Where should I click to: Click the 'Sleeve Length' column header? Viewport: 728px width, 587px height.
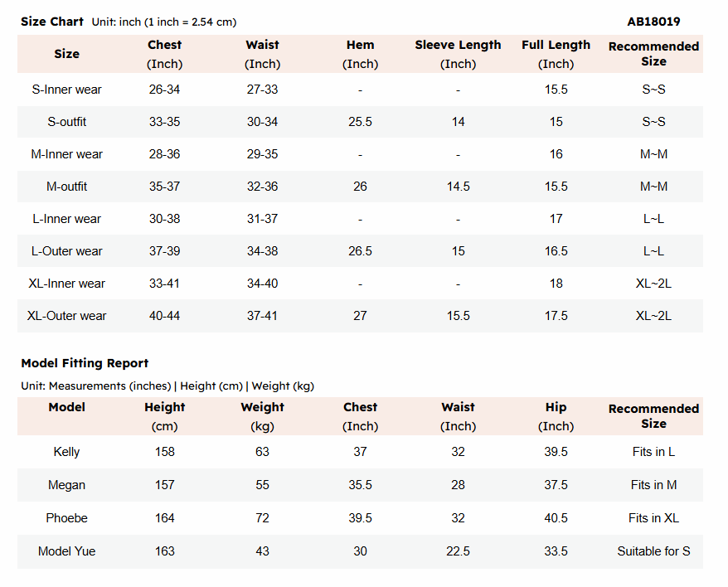pyautogui.click(x=458, y=46)
